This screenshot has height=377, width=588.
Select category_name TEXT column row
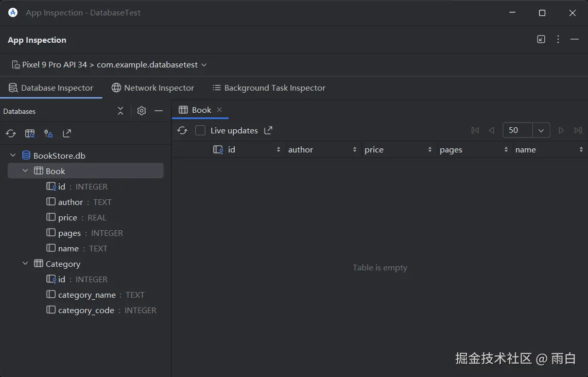click(x=85, y=295)
